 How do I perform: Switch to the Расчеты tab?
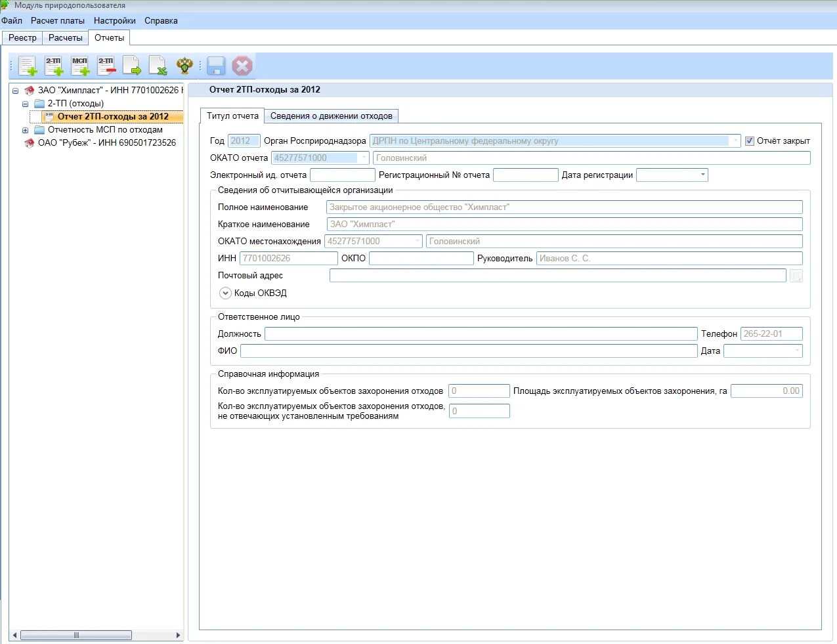click(66, 38)
